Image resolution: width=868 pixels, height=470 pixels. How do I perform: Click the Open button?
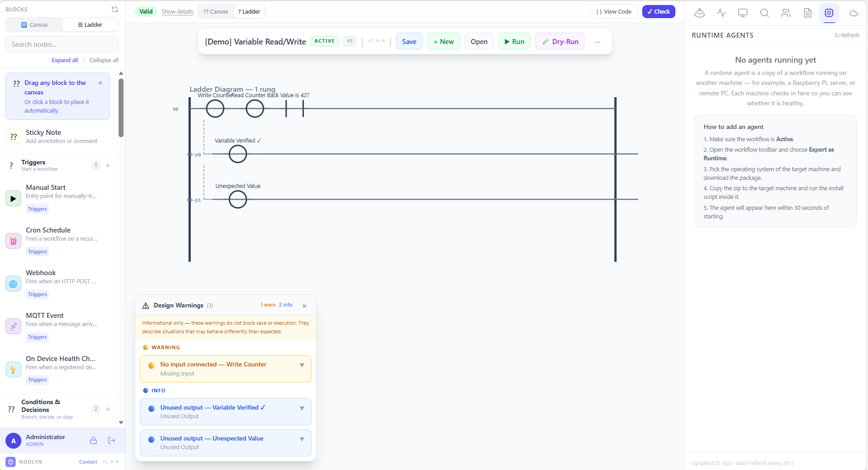[x=479, y=41]
